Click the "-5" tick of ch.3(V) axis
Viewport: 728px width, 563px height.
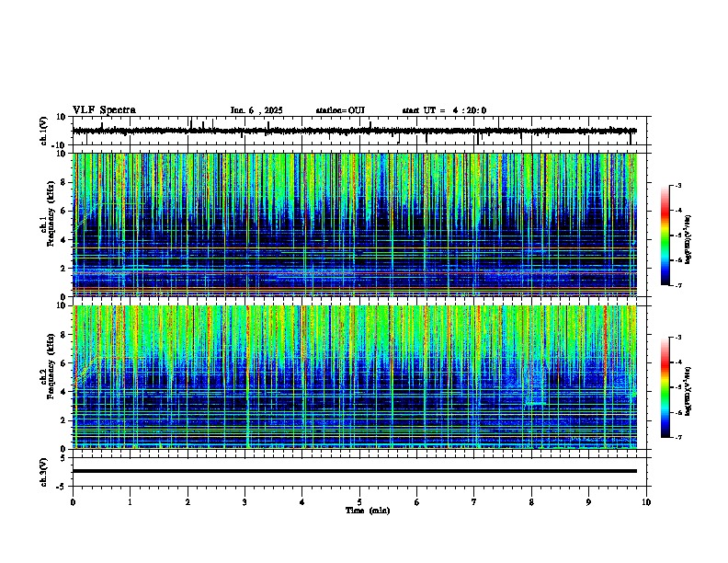click(63, 487)
